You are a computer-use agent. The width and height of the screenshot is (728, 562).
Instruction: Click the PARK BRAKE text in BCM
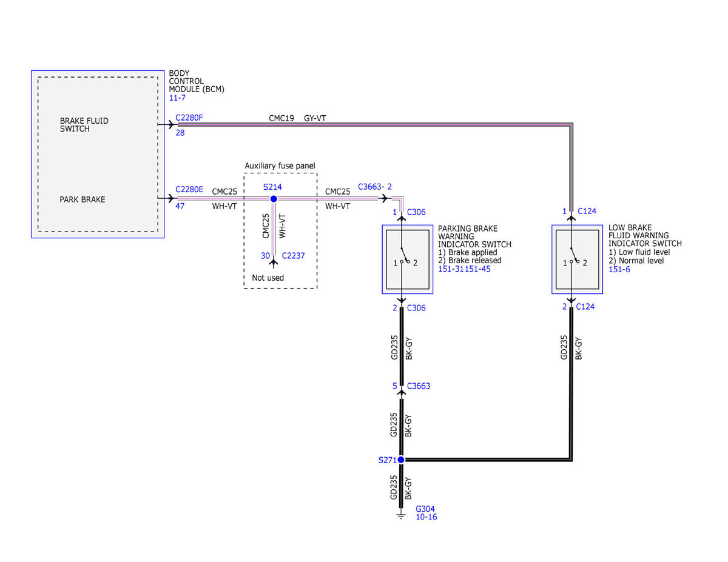tap(82, 199)
